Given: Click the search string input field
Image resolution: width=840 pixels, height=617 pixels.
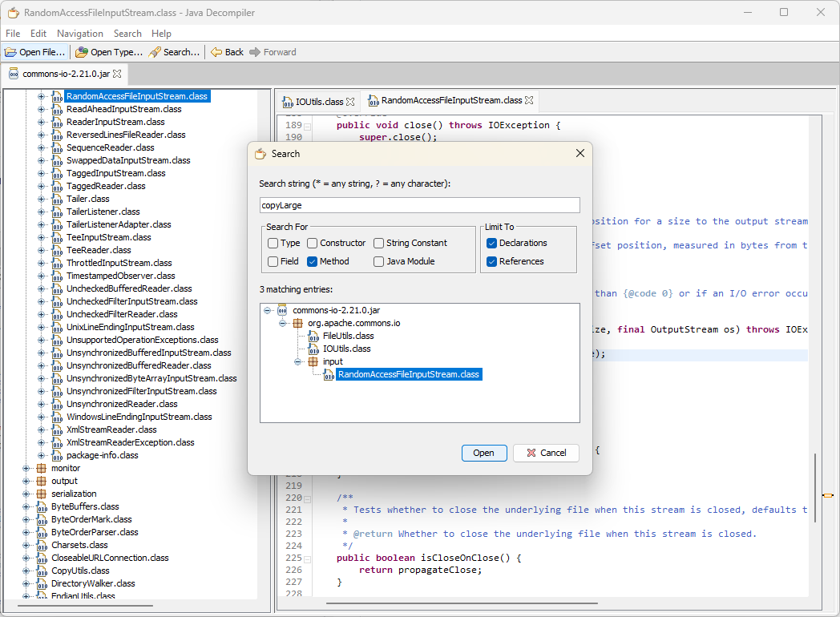Looking at the screenshot, I should click(x=419, y=205).
